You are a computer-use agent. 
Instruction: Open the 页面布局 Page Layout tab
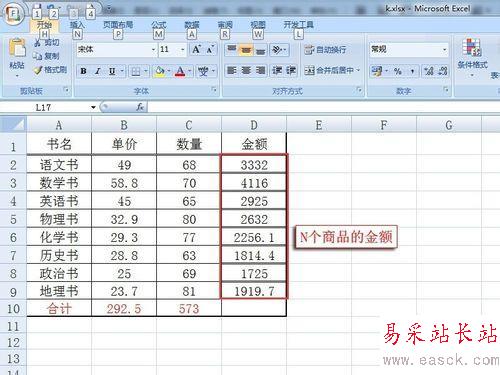click(118, 25)
